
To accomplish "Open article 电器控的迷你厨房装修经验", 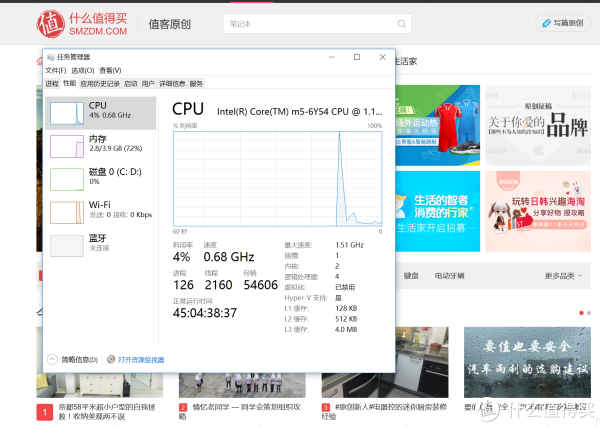I will pos(384,412).
